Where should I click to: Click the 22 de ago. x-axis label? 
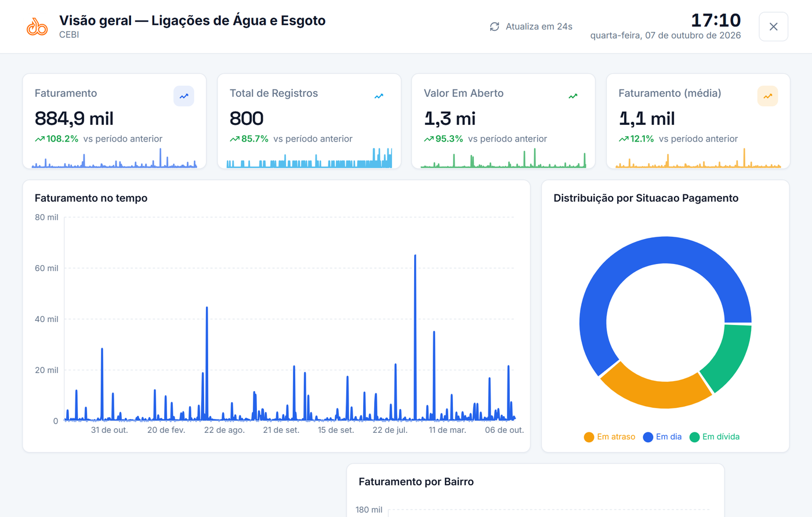pos(224,431)
